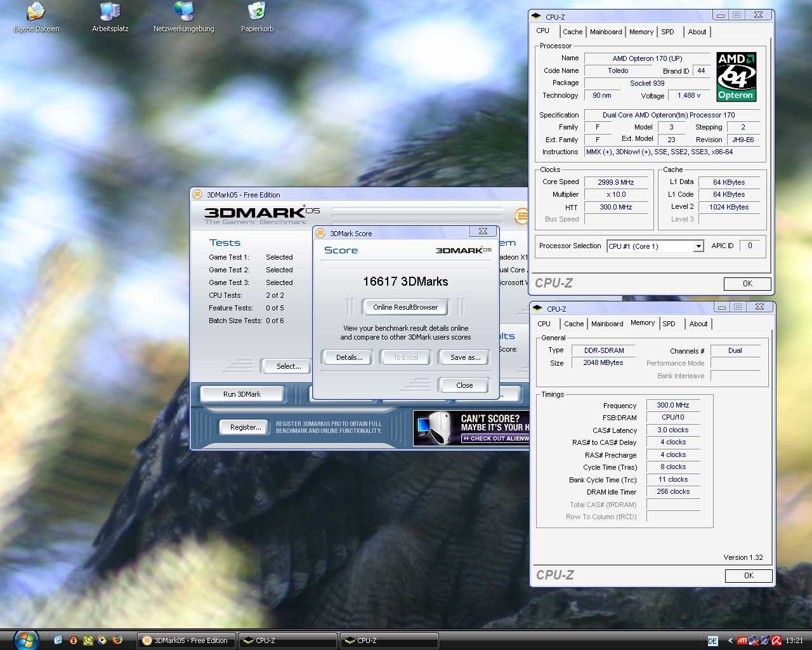Click the green clock icon in quick launch
Image resolution: width=812 pixels, height=650 pixels.
click(88, 640)
